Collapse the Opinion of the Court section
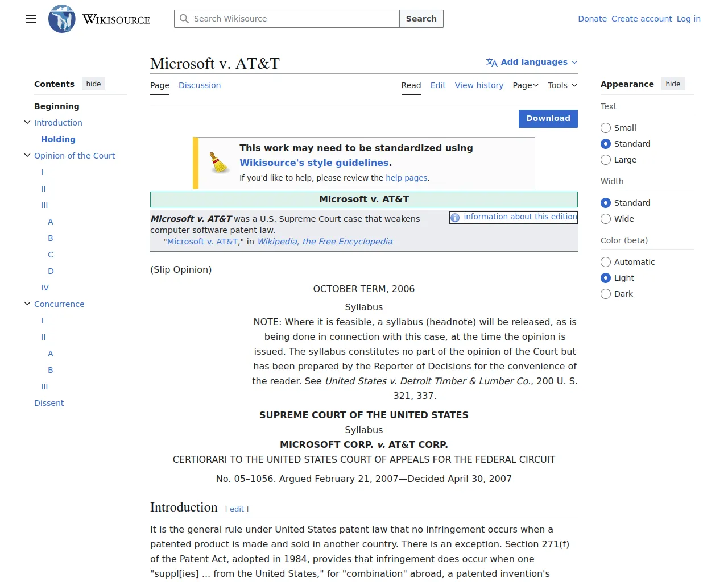 (x=27, y=156)
